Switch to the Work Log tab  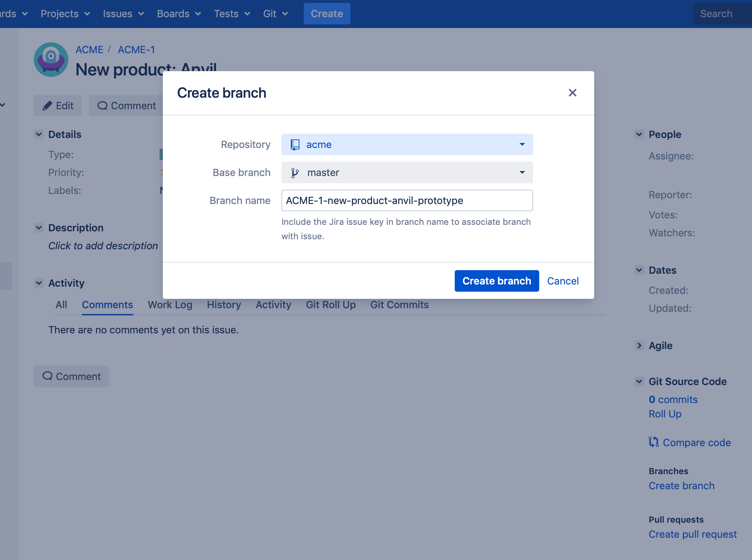click(170, 305)
